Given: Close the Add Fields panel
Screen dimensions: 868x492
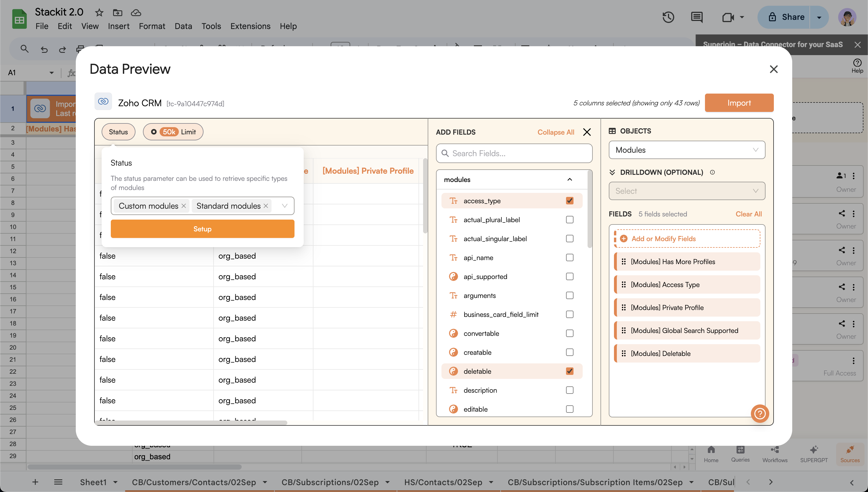Looking at the screenshot, I should tap(587, 132).
